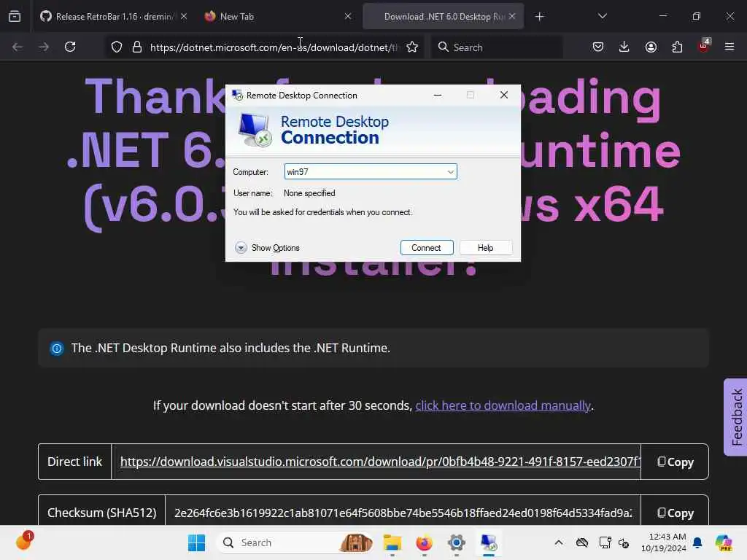Image resolution: width=747 pixels, height=560 pixels.
Task: Open Firefox account menu
Action: (x=651, y=47)
